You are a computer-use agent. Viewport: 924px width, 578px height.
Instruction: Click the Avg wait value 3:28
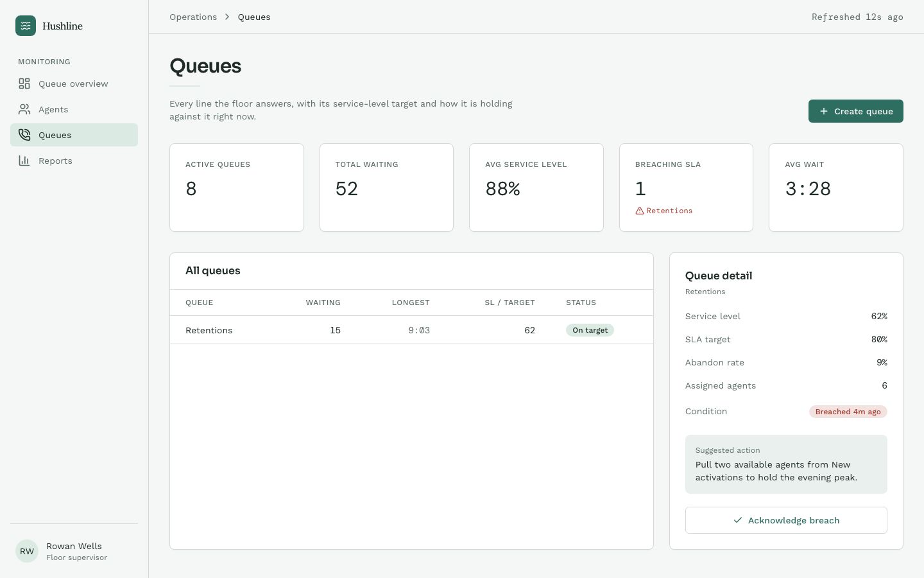click(808, 188)
